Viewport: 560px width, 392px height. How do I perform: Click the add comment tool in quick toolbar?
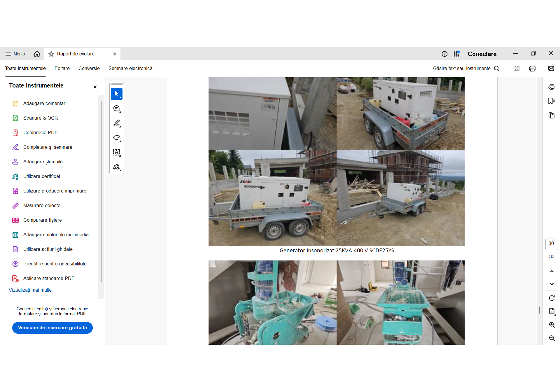(116, 108)
